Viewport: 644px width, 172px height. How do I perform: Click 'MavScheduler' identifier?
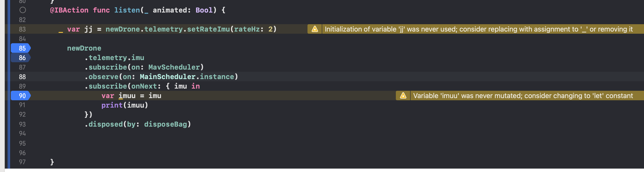click(x=174, y=67)
